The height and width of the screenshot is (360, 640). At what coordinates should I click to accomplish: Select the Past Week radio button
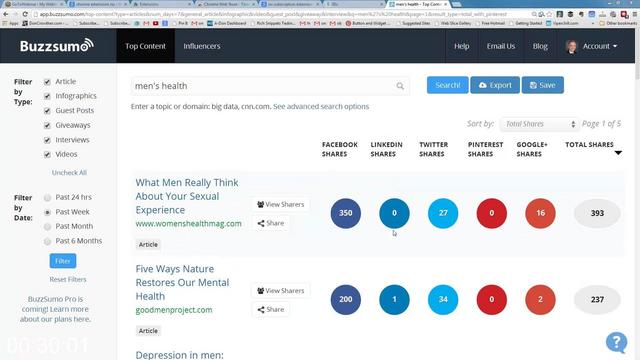coord(47,212)
